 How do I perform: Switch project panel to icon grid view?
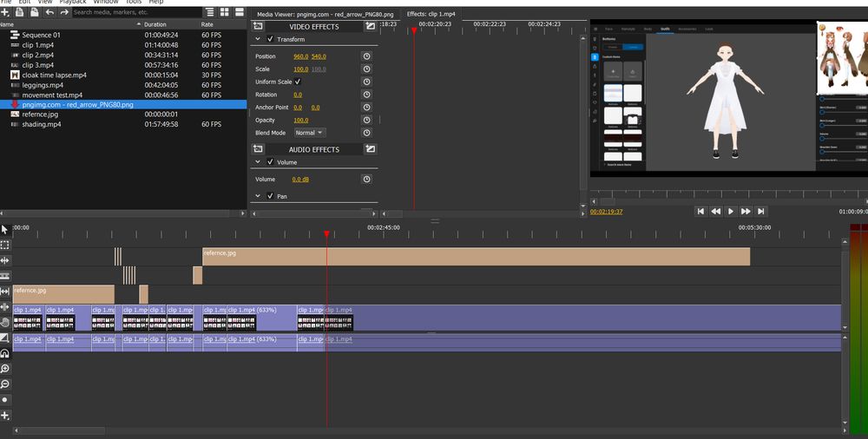pos(225,12)
